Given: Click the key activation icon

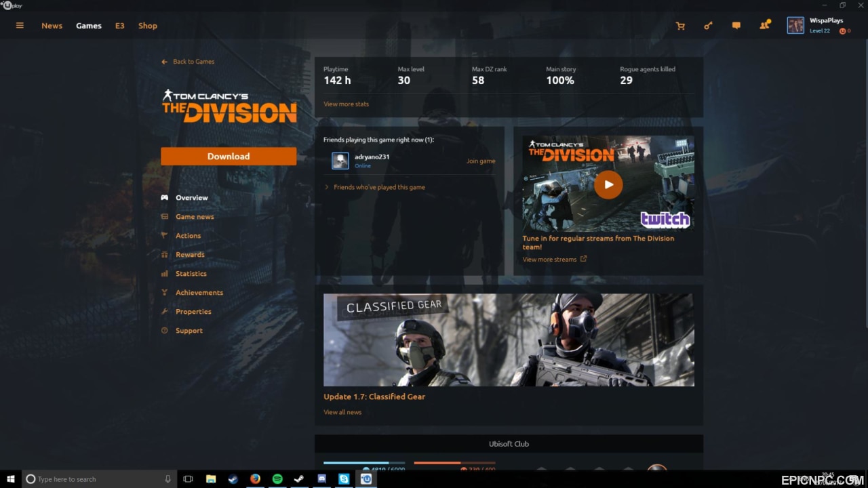Looking at the screenshot, I should click(708, 26).
